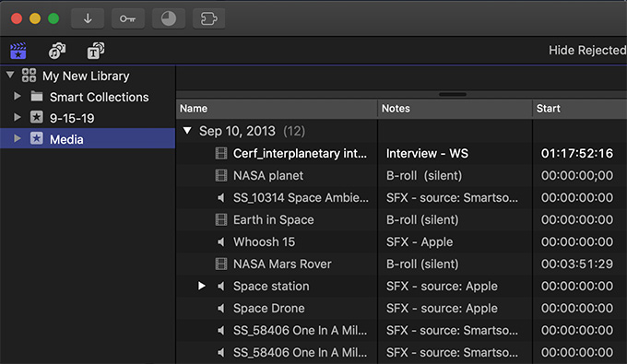Expand the 9-15-19 event triangle
The height and width of the screenshot is (364, 627).
18,117
